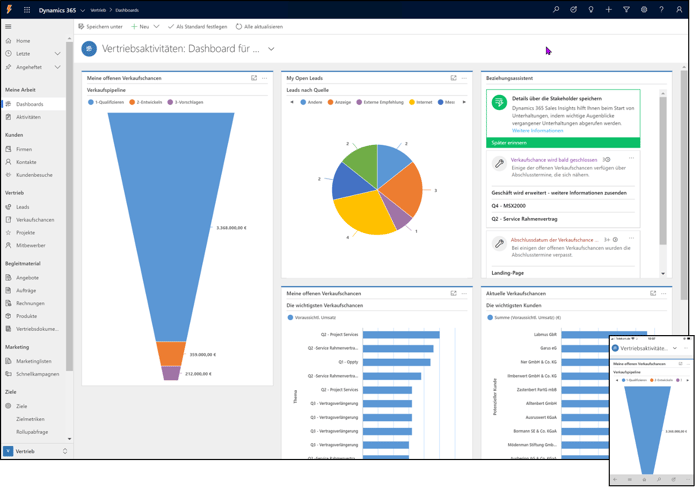Toggle the Anzeige legend item

339,102
